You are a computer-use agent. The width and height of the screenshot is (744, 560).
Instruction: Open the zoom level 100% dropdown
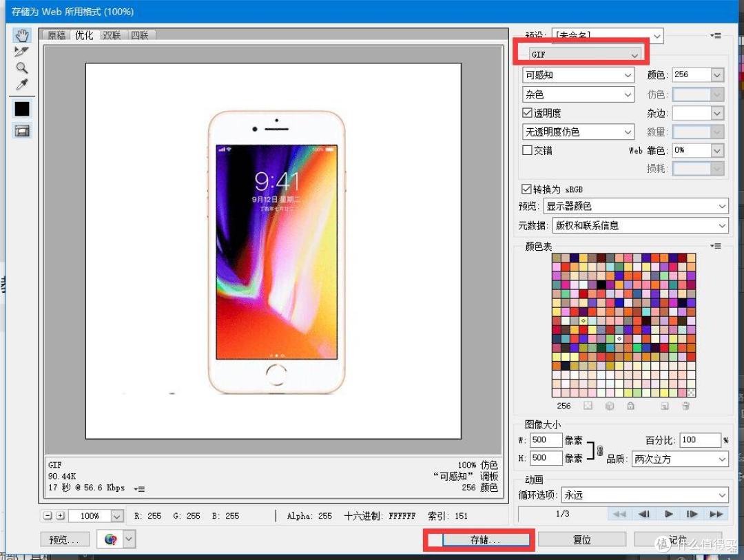point(116,516)
